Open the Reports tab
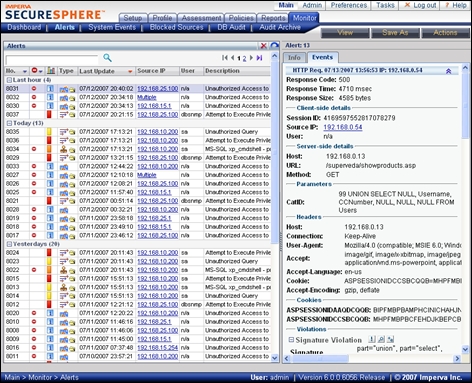 pos(273,18)
